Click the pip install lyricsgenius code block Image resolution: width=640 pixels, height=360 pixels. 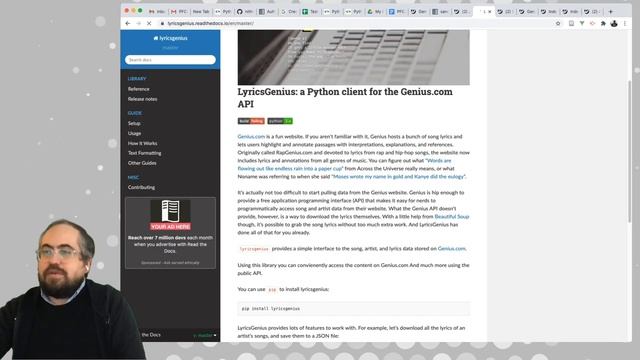[x=353, y=309]
